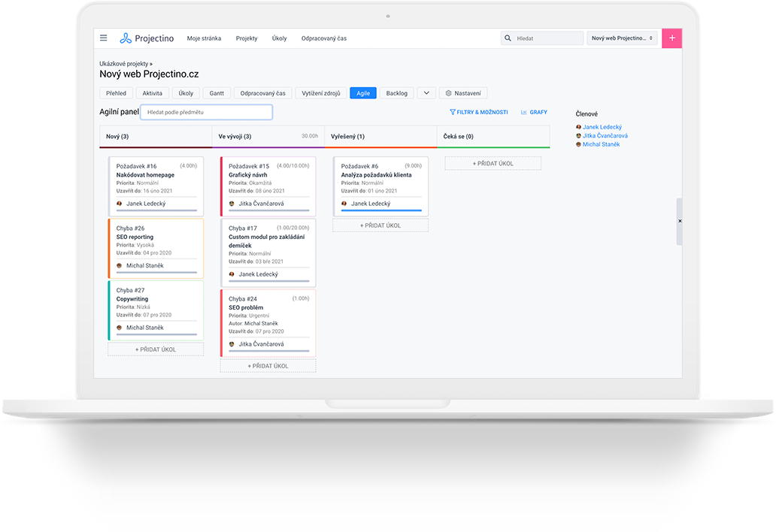Image resolution: width=776 pixels, height=532 pixels.
Task: Open Moje stránka menu
Action: coord(204,38)
